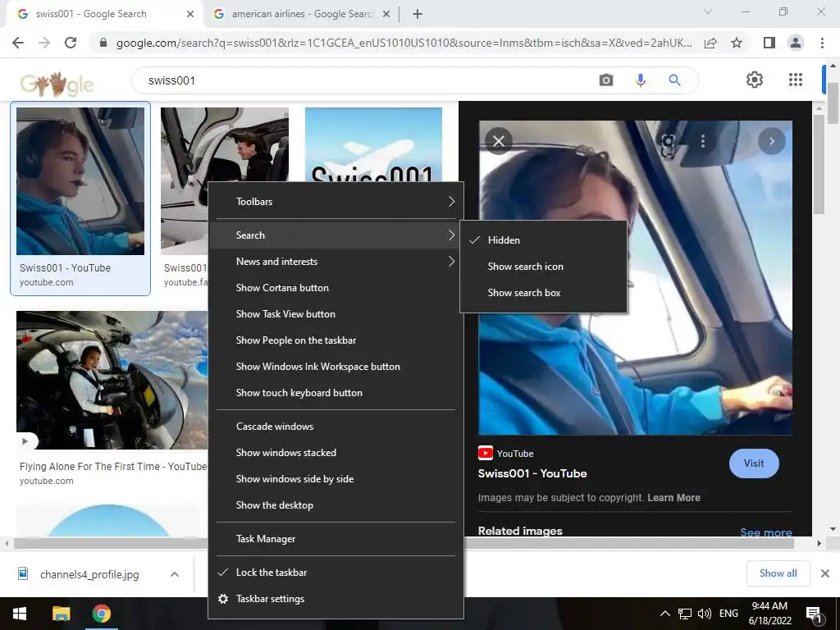Click the Visit button
Image resolution: width=840 pixels, height=630 pixels.
(754, 463)
